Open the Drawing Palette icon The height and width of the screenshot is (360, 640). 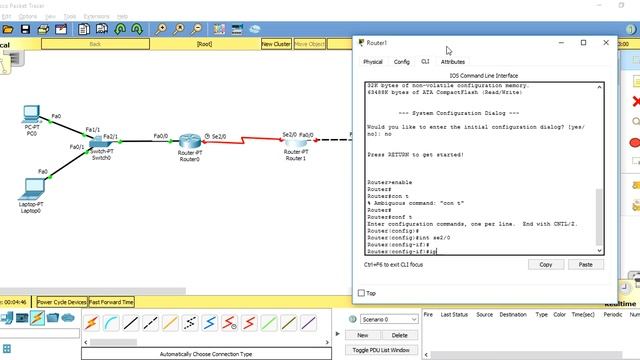219,29
